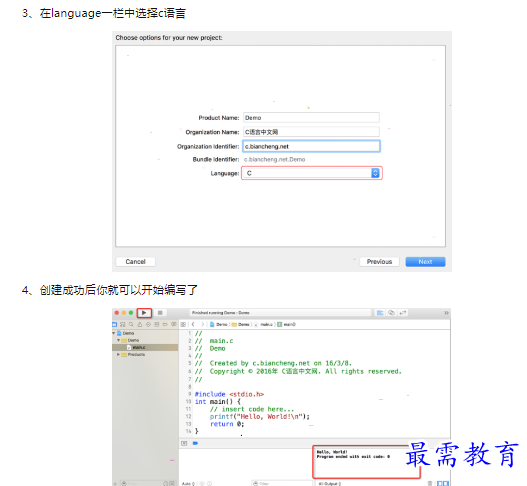Screen dimensions: 527x486
Task: Hide the debug area toggle icon
Action: click(x=184, y=443)
